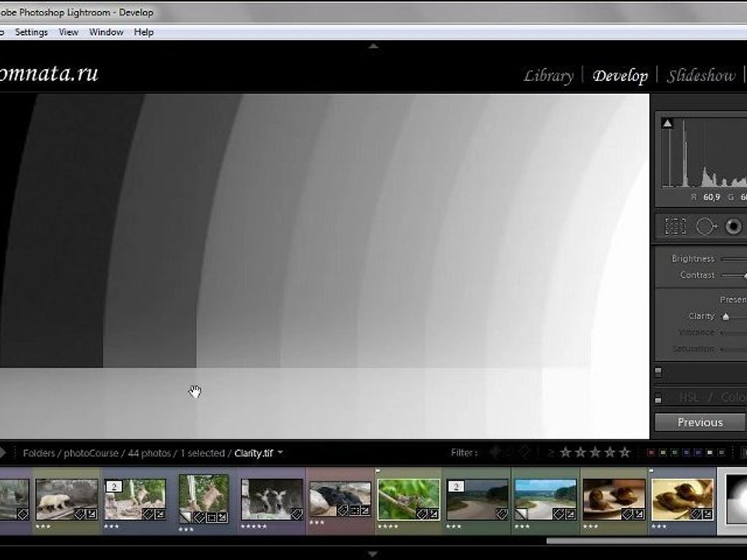Switch off HSL panel adjustments
The width and height of the screenshot is (747, 560).
tap(658, 398)
